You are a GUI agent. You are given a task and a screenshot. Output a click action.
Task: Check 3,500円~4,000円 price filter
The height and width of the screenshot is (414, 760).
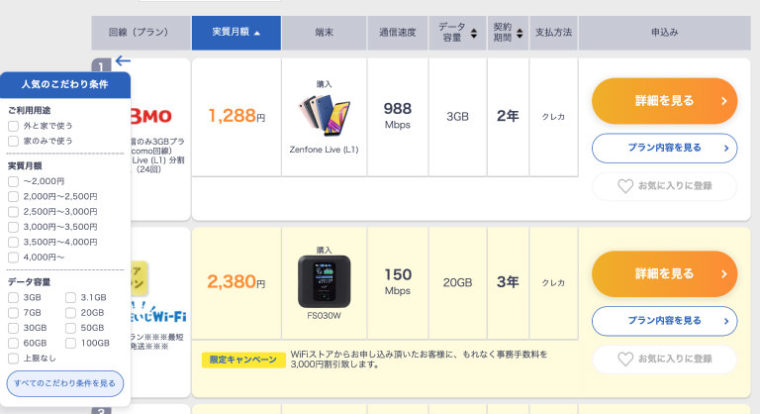click(x=13, y=242)
